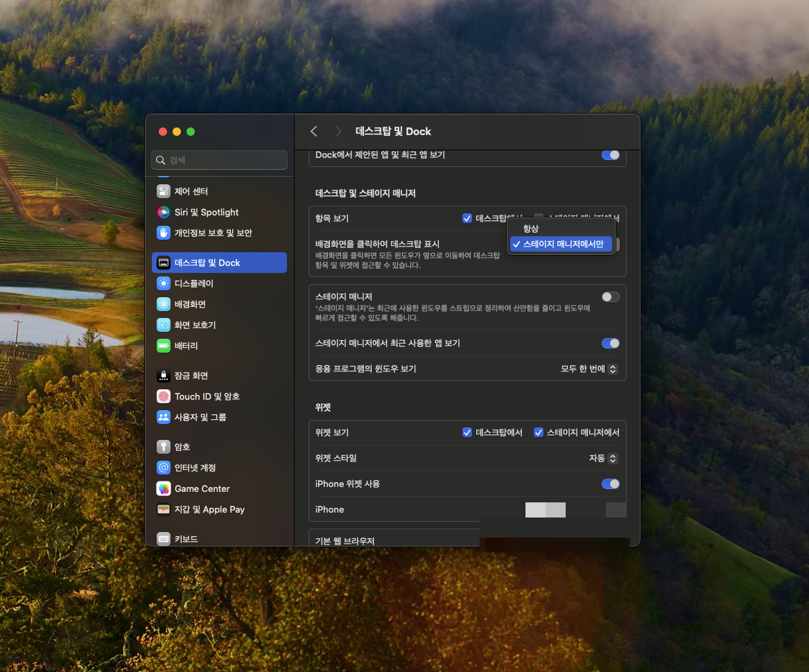Viewport: 809px width, 672px height.
Task: Click 배터리 text in sidebar
Action: click(x=186, y=346)
